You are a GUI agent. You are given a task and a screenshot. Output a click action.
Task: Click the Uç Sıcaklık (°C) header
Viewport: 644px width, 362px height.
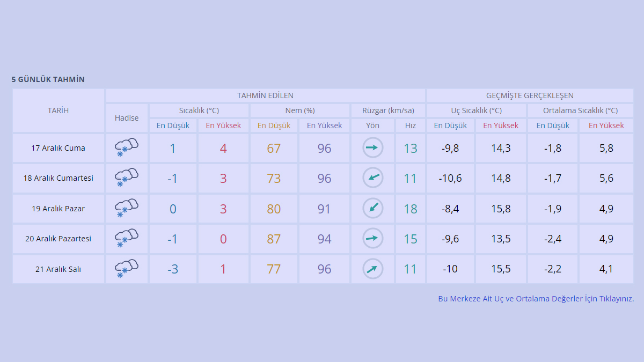(x=476, y=110)
